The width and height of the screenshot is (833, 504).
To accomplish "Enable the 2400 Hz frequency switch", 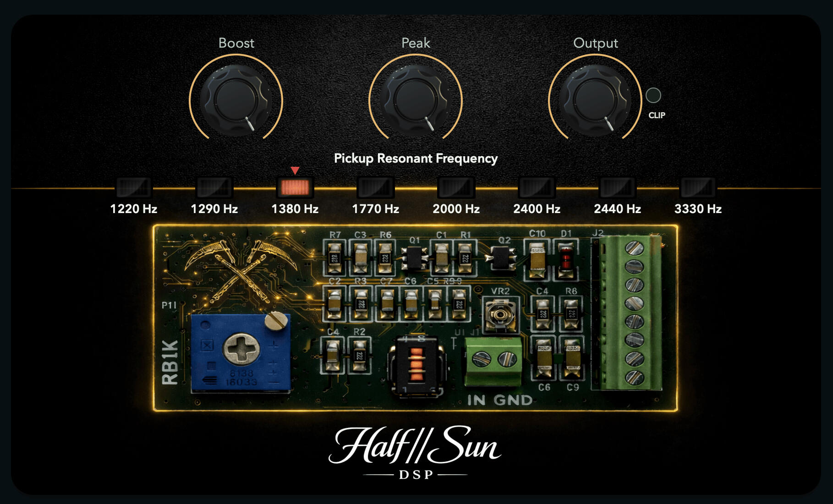I will click(537, 187).
